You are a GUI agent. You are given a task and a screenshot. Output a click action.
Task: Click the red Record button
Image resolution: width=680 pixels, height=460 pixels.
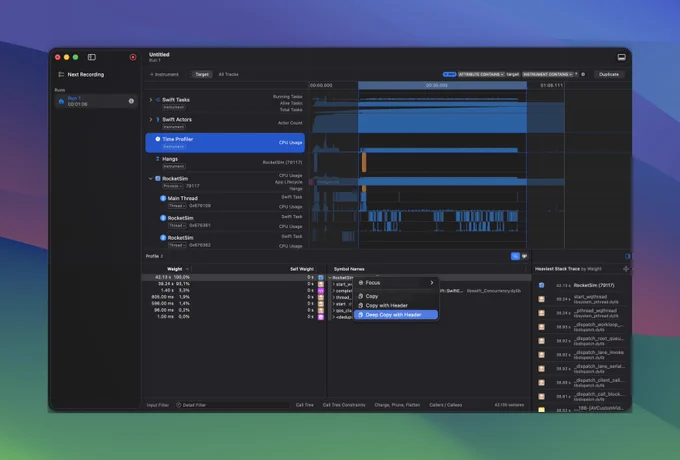tap(133, 57)
